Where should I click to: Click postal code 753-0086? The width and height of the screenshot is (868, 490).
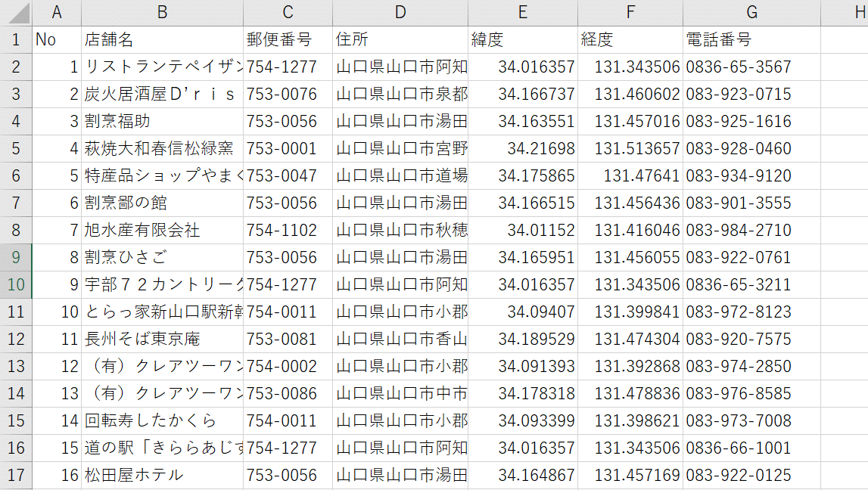click(288, 394)
